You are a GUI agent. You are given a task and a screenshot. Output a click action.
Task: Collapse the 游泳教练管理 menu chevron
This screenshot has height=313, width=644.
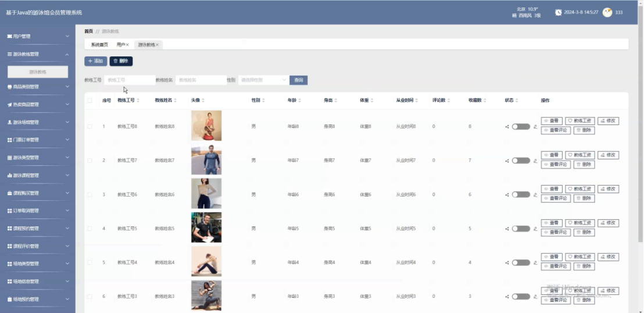coord(67,54)
